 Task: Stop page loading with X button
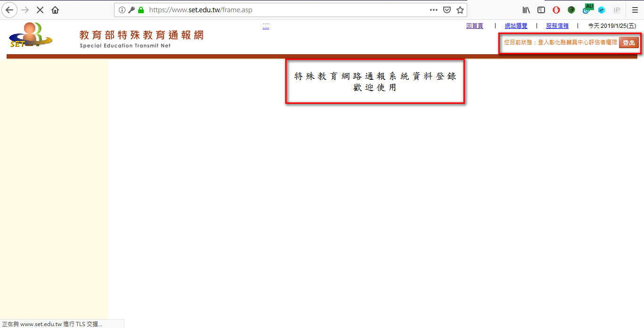click(x=40, y=9)
